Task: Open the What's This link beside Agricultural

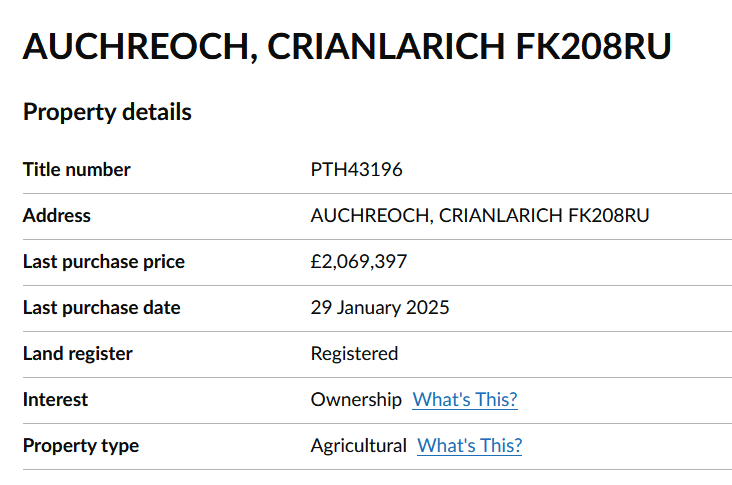Action: coord(469,446)
